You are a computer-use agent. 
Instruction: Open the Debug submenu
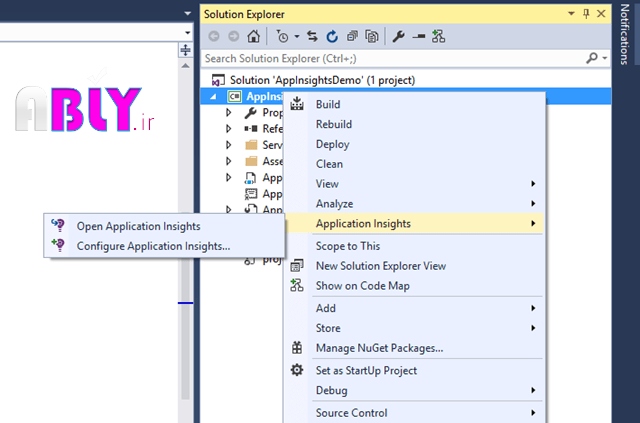click(415, 390)
